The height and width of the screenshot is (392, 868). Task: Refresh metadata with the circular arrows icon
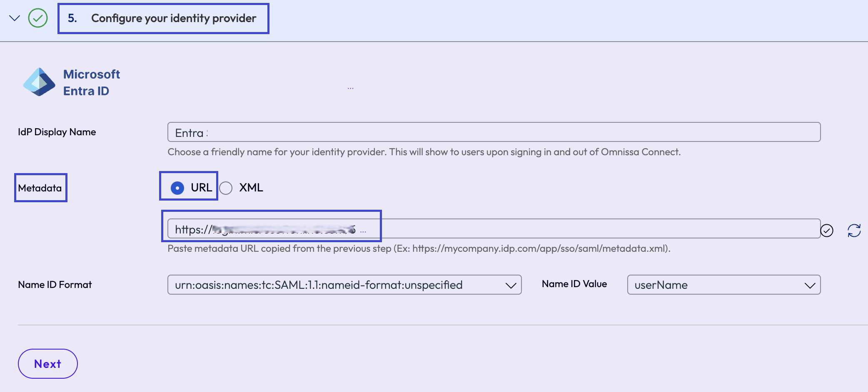tap(854, 230)
